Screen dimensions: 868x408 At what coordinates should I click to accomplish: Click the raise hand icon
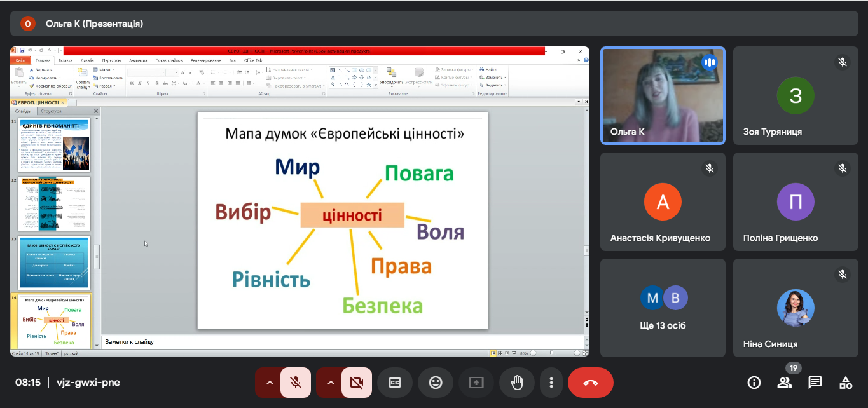click(517, 383)
